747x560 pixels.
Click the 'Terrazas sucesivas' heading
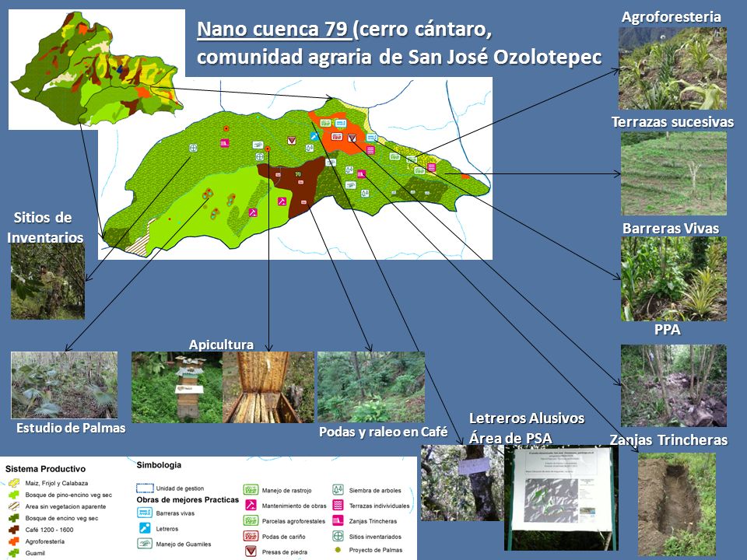pos(672,122)
